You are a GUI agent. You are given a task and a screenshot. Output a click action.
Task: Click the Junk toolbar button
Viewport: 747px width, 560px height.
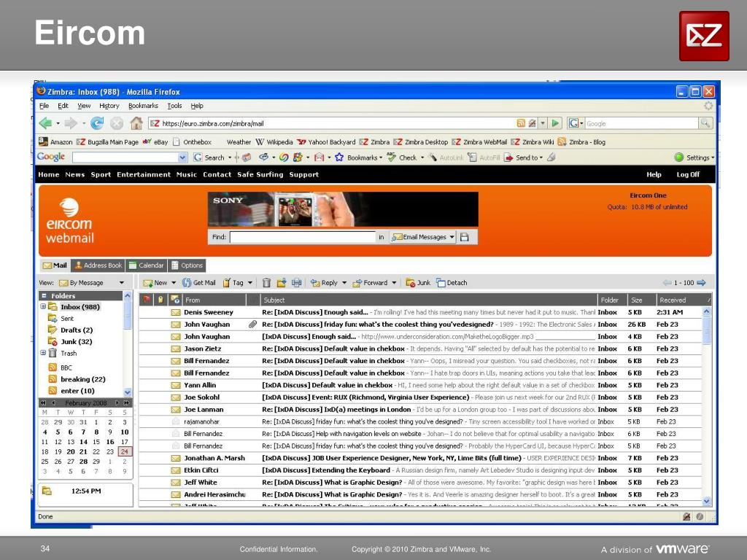[x=418, y=283]
